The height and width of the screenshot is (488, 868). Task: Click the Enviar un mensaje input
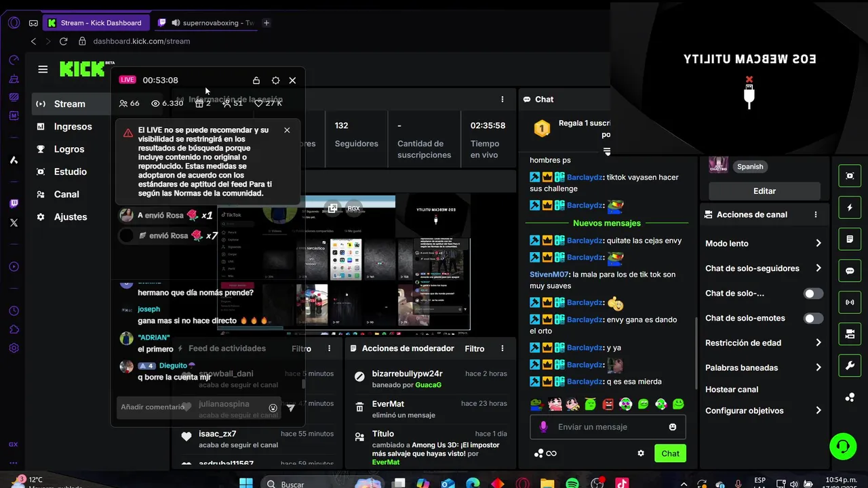tap(608, 427)
